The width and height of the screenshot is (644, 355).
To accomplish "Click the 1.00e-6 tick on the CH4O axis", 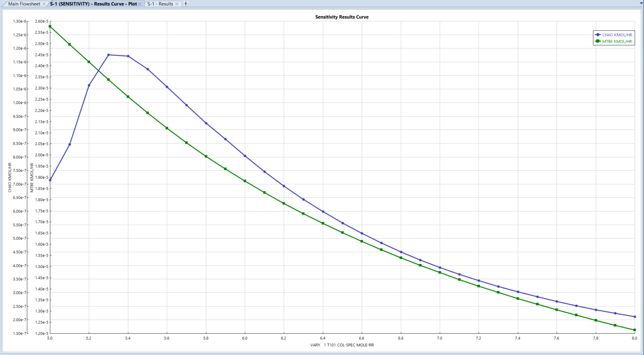I will coord(20,103).
